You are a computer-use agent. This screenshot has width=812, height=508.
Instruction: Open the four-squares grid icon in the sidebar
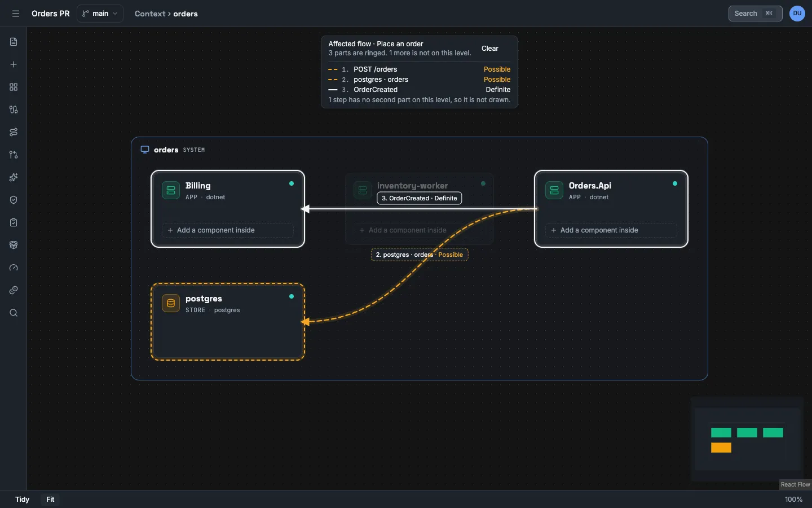(x=14, y=87)
